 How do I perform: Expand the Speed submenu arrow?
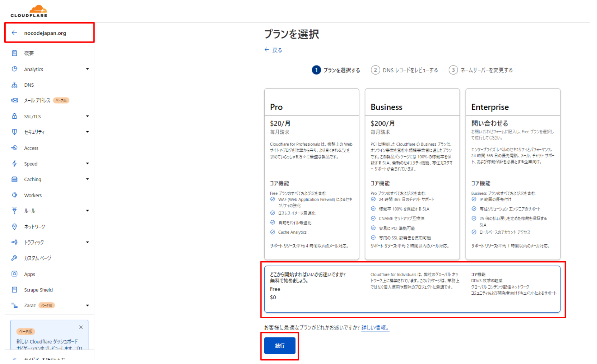(x=87, y=163)
